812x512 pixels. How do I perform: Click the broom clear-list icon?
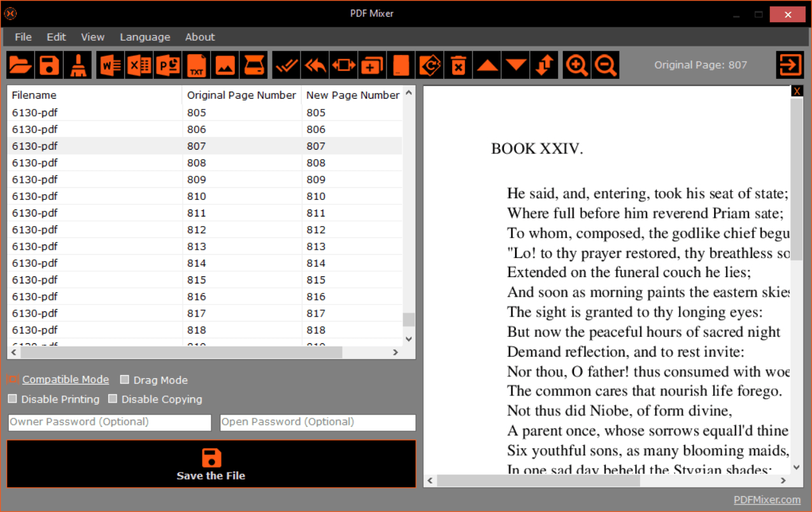pyautogui.click(x=78, y=65)
